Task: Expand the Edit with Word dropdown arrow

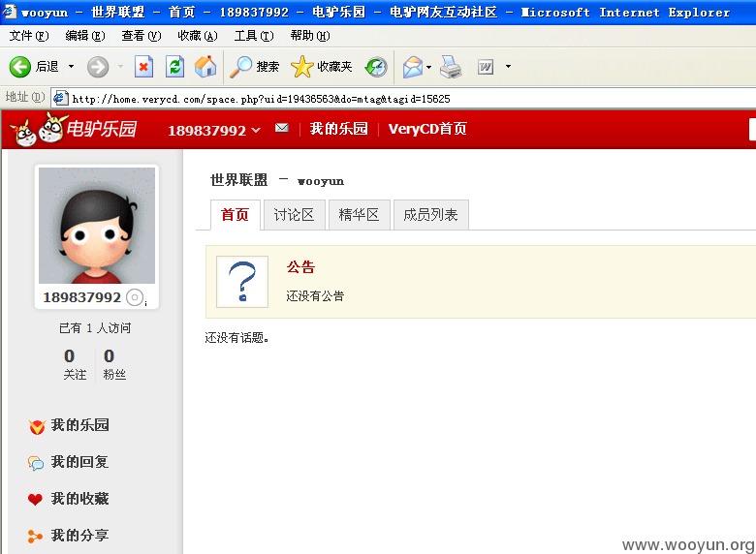Action: click(x=508, y=67)
